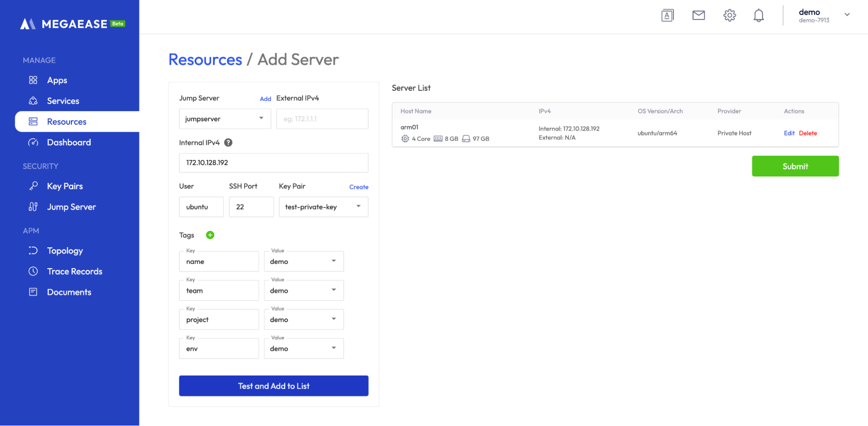Delete the arm01 server entry

tap(808, 133)
